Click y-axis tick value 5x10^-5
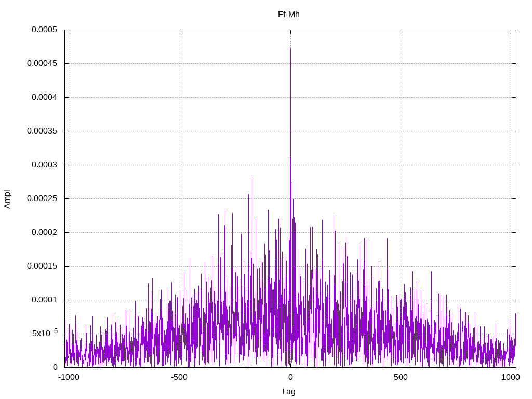The width and height of the screenshot is (532, 399). tap(45, 333)
